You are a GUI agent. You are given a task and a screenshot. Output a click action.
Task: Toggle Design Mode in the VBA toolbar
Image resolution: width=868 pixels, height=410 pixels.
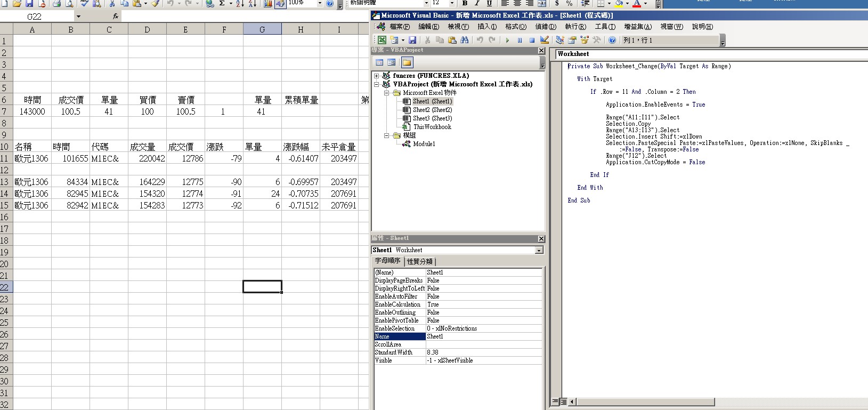coord(544,40)
